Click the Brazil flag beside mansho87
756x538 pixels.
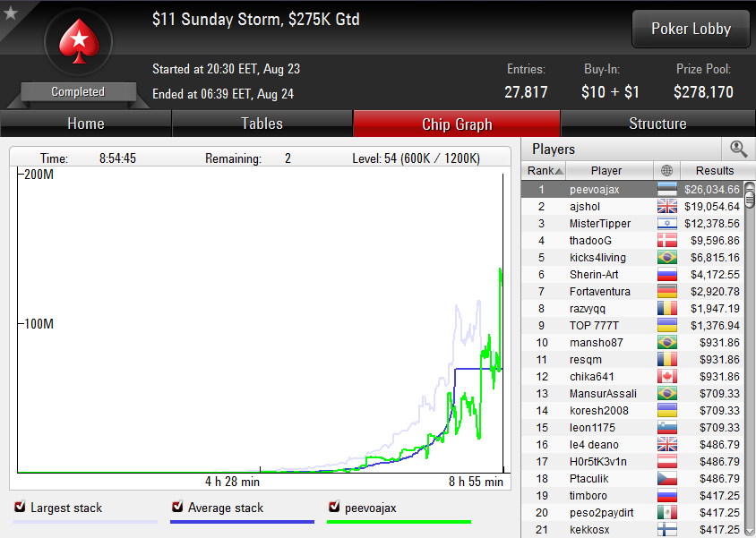pos(667,343)
